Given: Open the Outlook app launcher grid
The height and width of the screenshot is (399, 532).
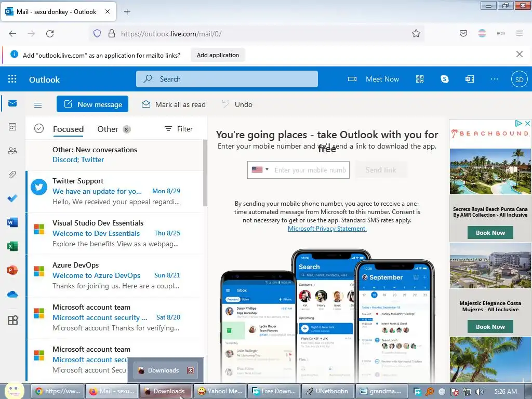Looking at the screenshot, I should (12, 79).
